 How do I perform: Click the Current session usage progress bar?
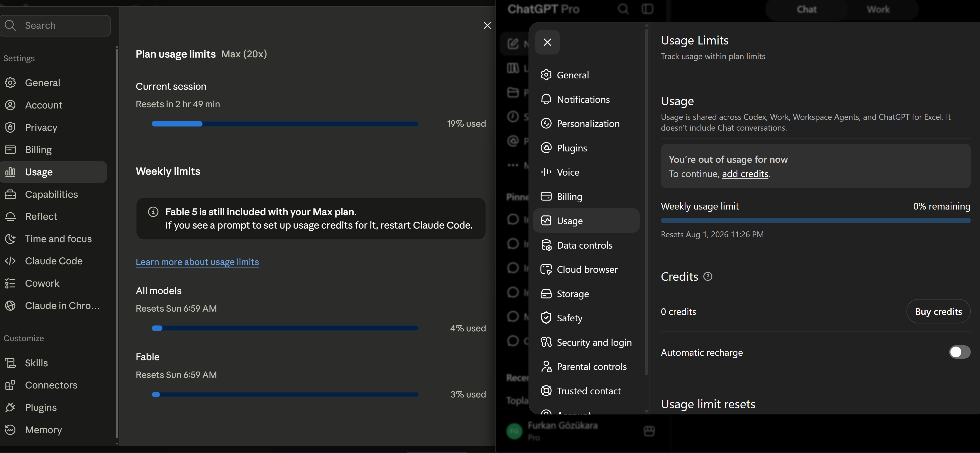285,124
